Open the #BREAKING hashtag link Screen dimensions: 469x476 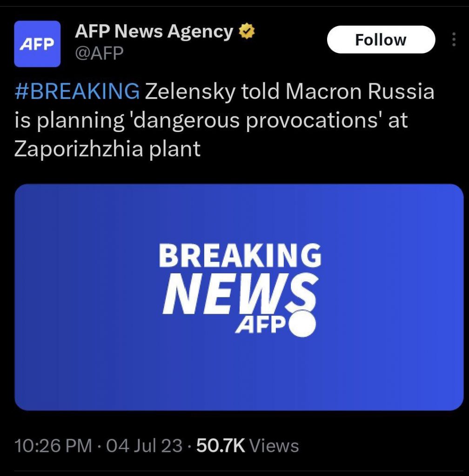point(77,92)
